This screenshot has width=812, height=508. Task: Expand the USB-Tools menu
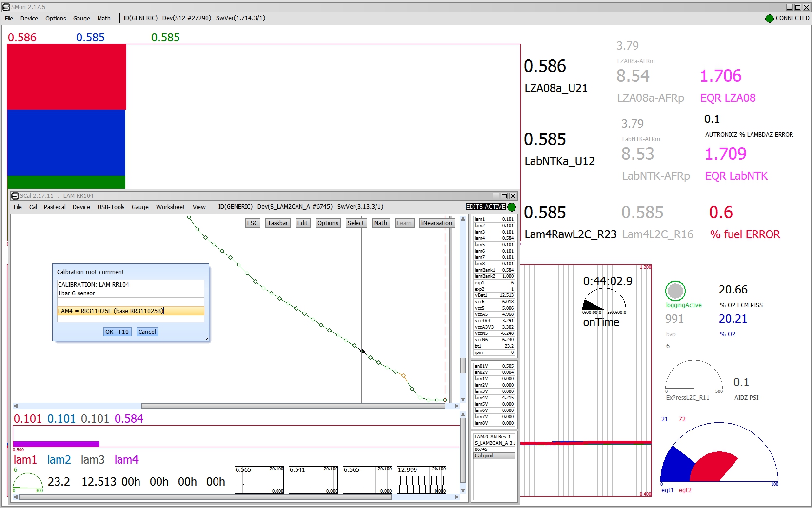click(x=111, y=207)
